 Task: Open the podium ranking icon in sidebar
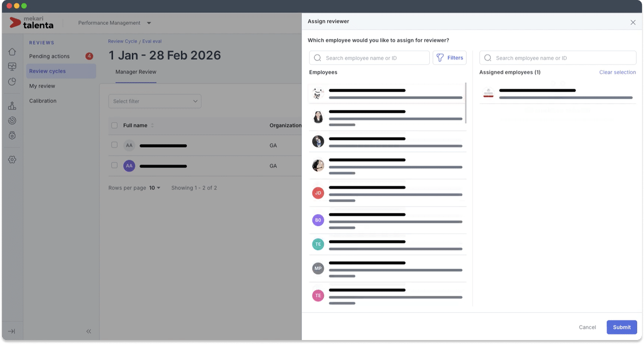(12, 106)
